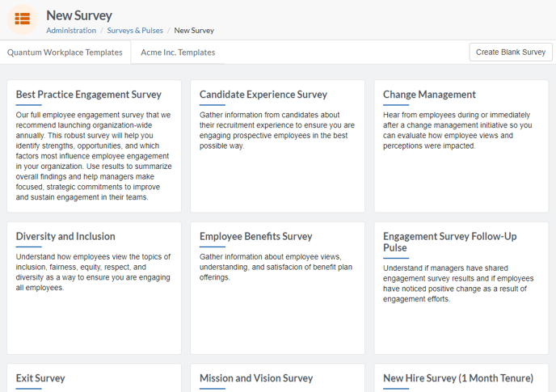
Task: Switch to Acme Inc. Templates tab
Action: coord(178,53)
